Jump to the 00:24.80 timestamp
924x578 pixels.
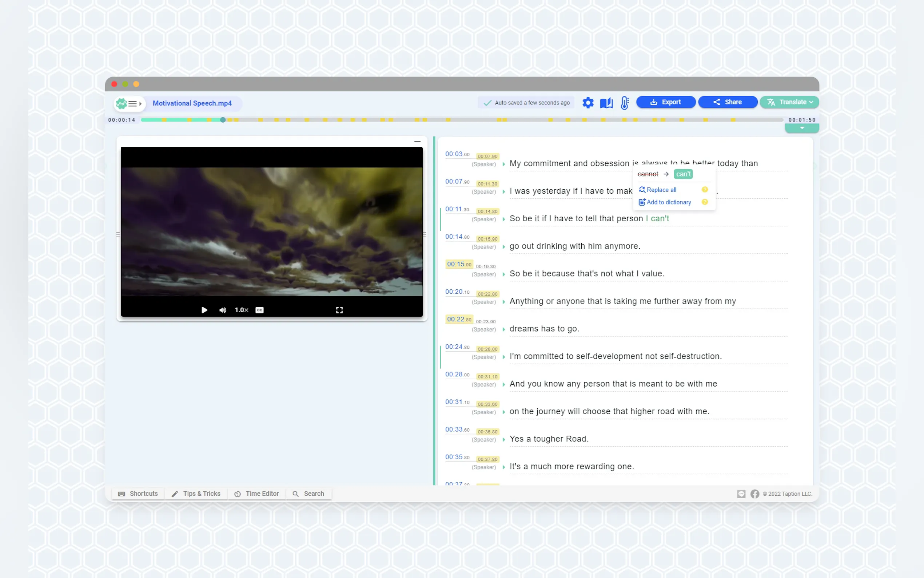point(457,347)
